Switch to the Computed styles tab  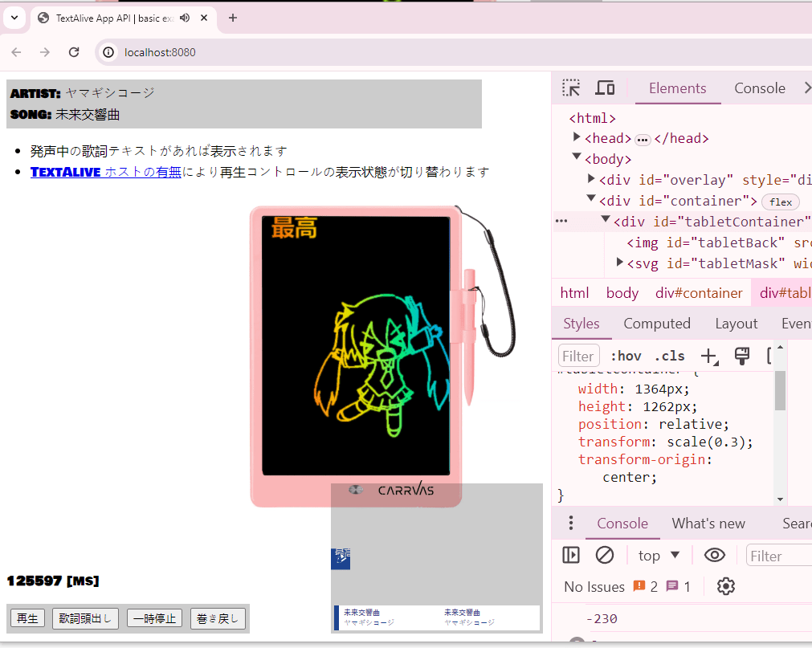[656, 324]
